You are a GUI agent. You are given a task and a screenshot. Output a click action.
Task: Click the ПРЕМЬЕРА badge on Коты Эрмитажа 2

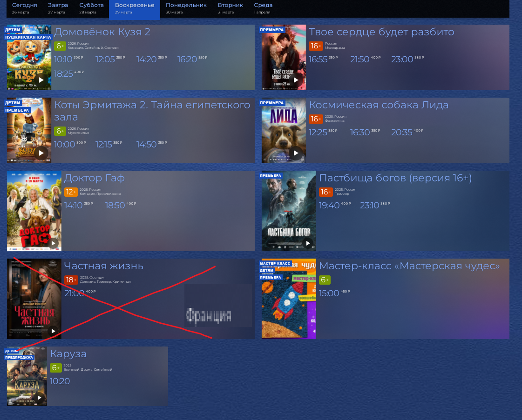tap(17, 110)
